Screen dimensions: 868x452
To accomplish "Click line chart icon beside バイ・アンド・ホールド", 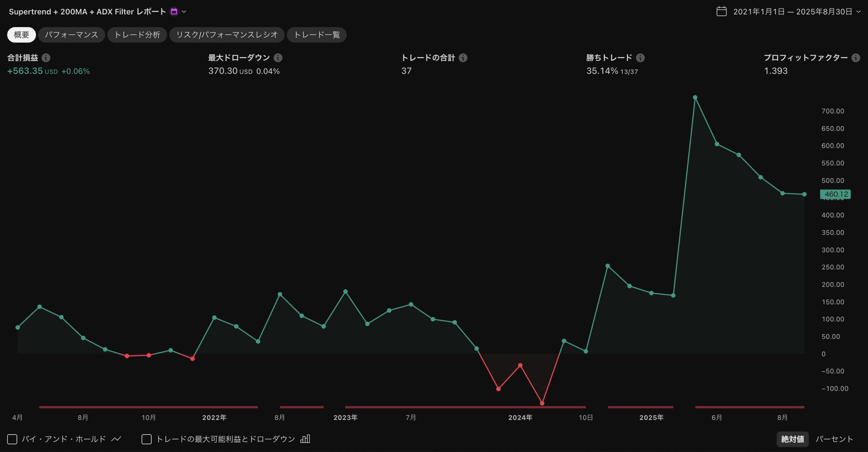I will pos(116,439).
